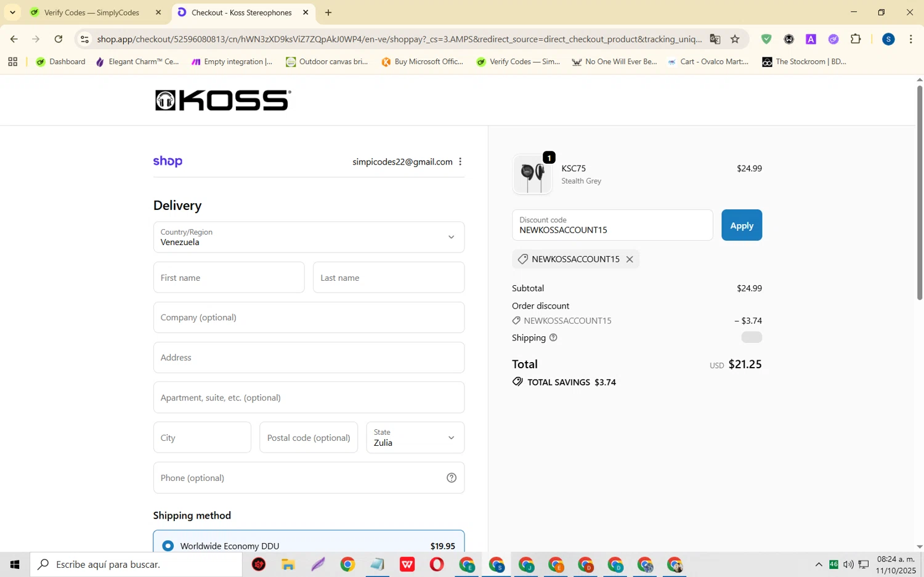Screen dimensions: 924x577
Task: Open the Opera browser taskbar icon
Action: pyautogui.click(x=437, y=565)
